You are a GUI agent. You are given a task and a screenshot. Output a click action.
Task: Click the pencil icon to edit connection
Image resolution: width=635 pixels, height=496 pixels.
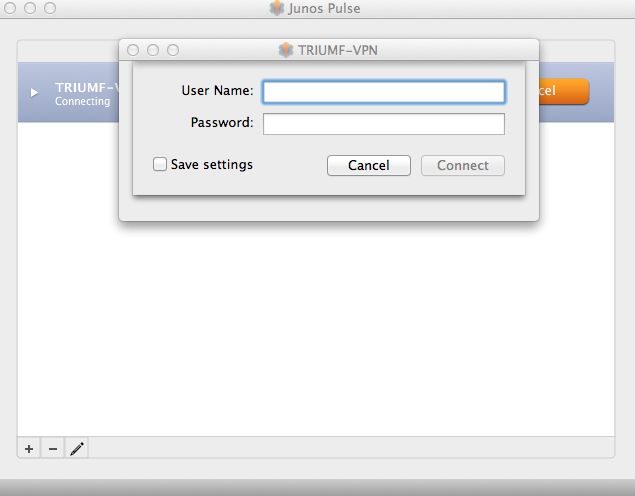pos(77,449)
